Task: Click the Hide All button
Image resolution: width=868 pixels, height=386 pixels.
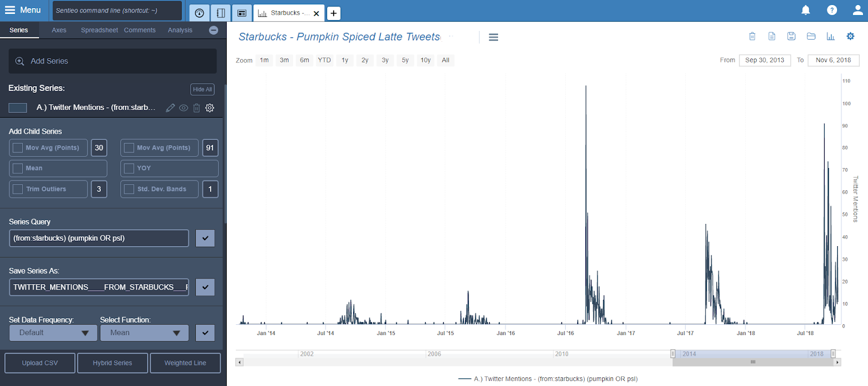Action: click(202, 89)
